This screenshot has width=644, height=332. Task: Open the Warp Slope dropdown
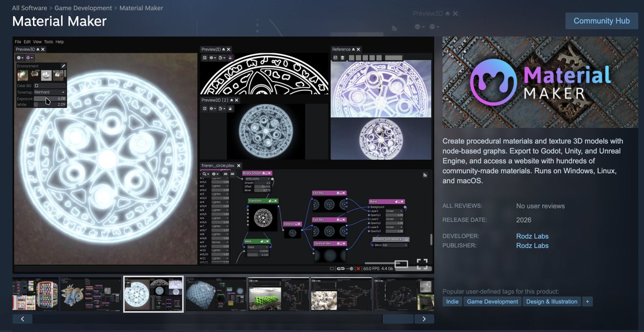[x=259, y=247]
